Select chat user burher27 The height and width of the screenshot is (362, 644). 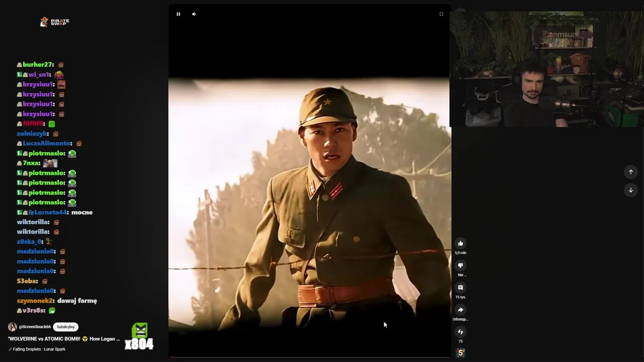click(38, 65)
